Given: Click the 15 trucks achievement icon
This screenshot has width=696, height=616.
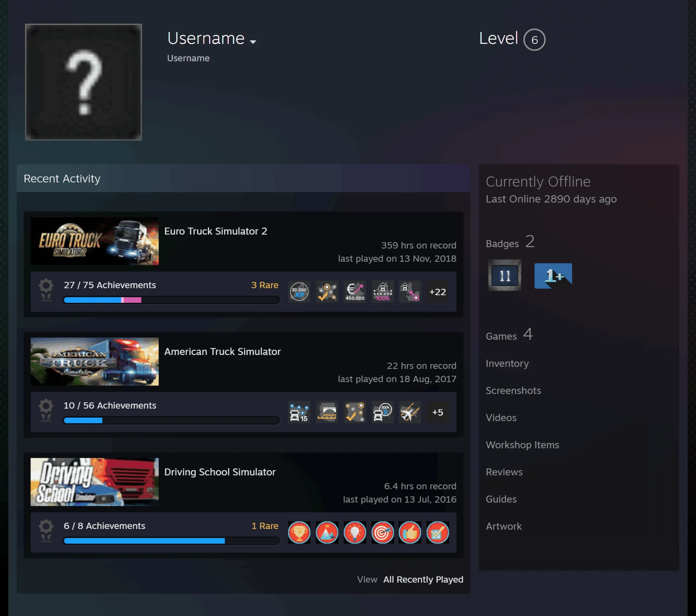Looking at the screenshot, I should 299,412.
